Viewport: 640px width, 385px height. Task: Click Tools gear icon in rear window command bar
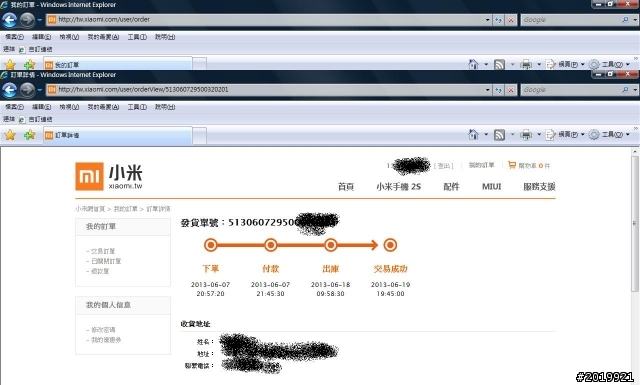594,64
